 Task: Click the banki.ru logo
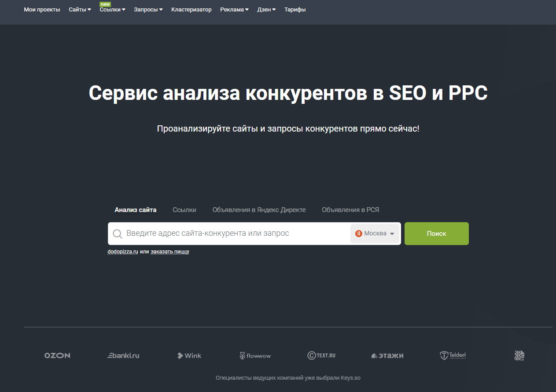point(123,355)
